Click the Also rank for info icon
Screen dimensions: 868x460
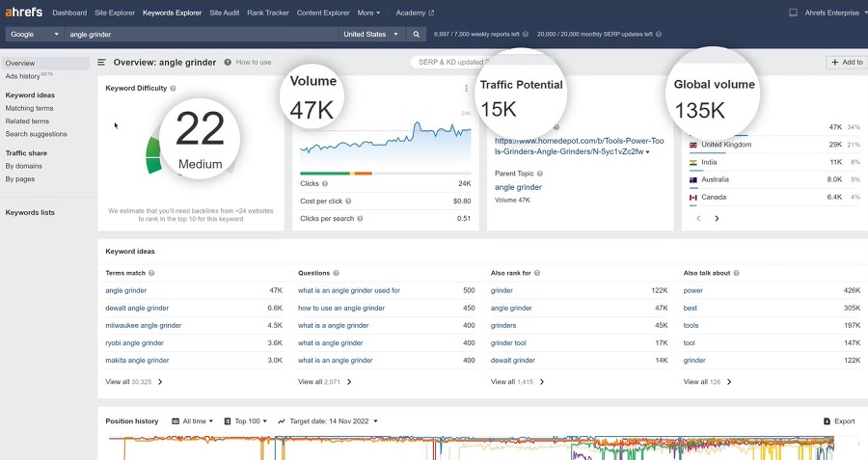[537, 273]
